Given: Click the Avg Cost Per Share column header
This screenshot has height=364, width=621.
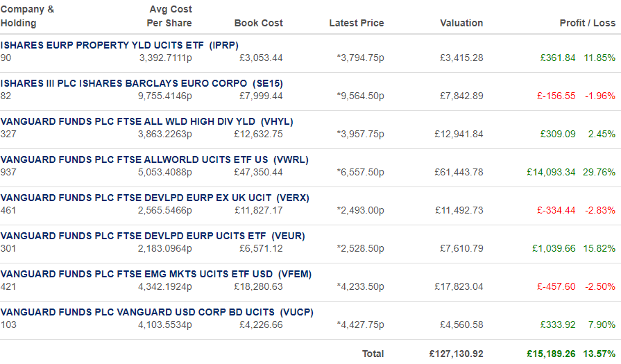Looking at the screenshot, I should (169, 16).
